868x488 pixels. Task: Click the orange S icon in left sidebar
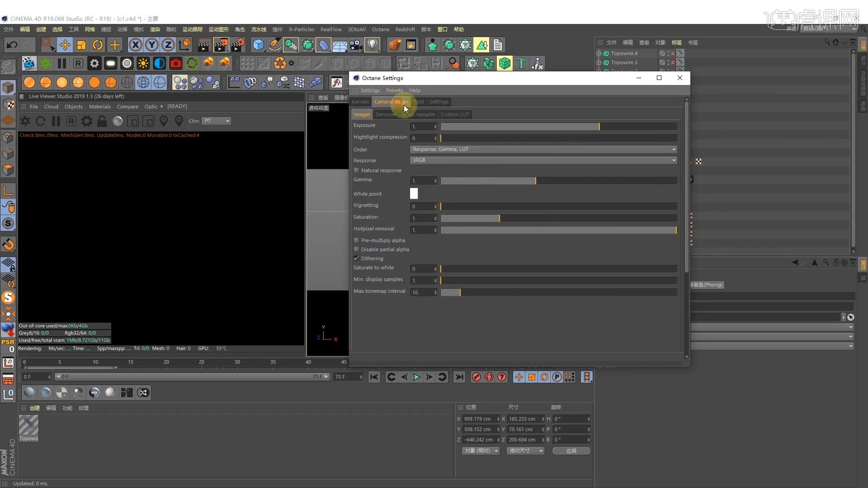pyautogui.click(x=8, y=297)
